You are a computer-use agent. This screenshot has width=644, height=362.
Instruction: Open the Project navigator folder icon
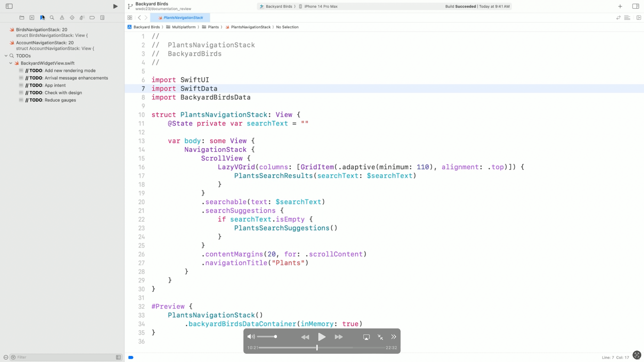coord(22,17)
